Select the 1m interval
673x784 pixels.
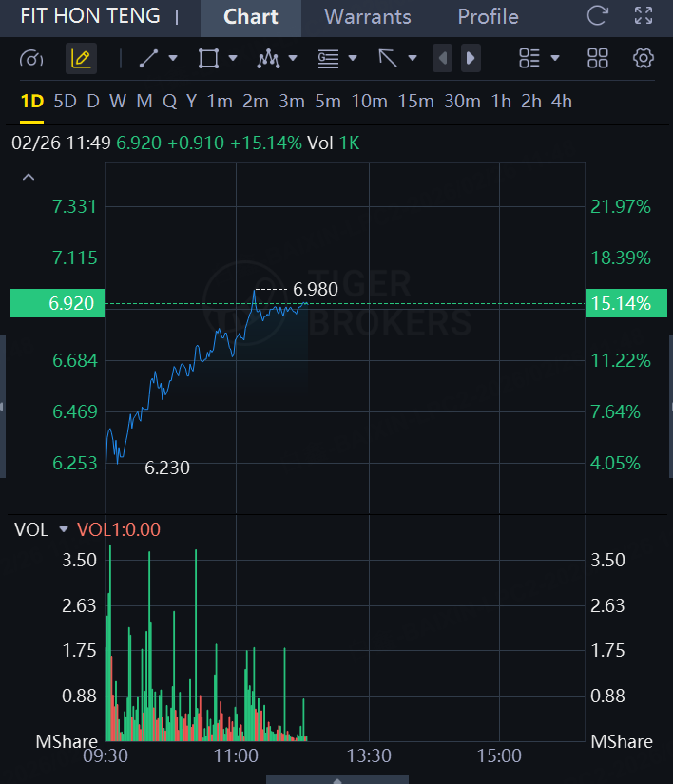[x=220, y=102]
